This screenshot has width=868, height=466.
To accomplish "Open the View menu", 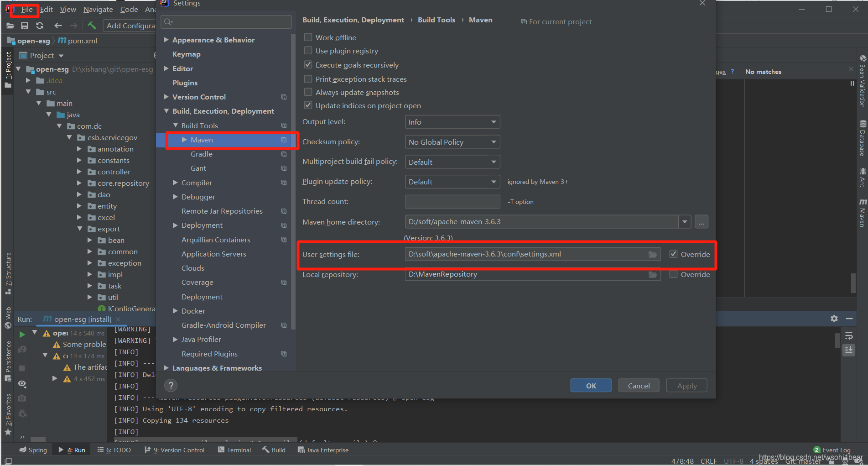I will click(x=68, y=9).
